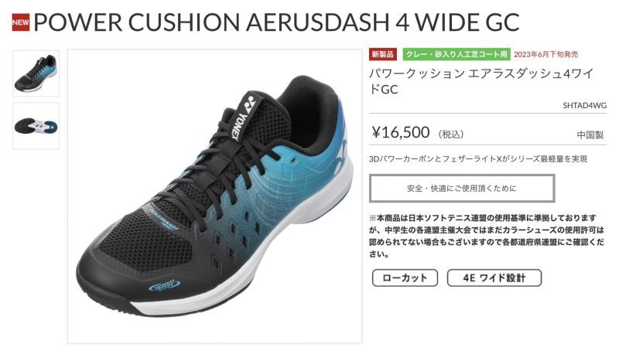Click the red NEW badge icon

click(x=21, y=22)
